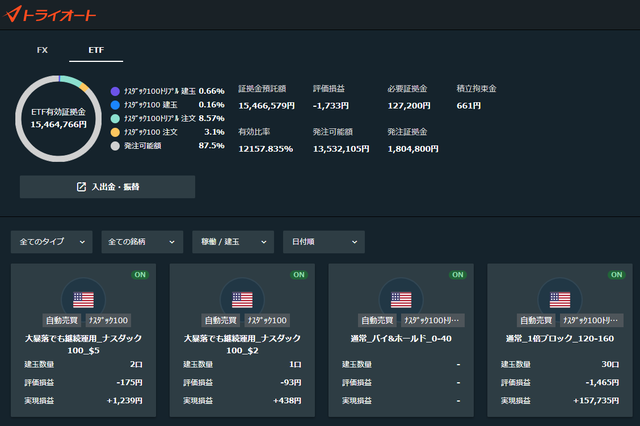640x426 pixels.
Task: Click 自動売買 tag on ナスダック100_$5 card
Action: tap(62, 320)
